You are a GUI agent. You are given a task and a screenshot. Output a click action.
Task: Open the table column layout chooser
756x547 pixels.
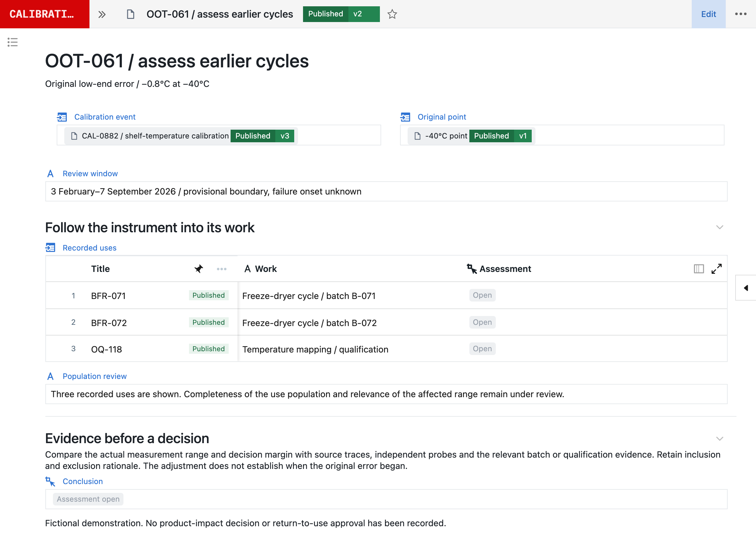point(699,268)
